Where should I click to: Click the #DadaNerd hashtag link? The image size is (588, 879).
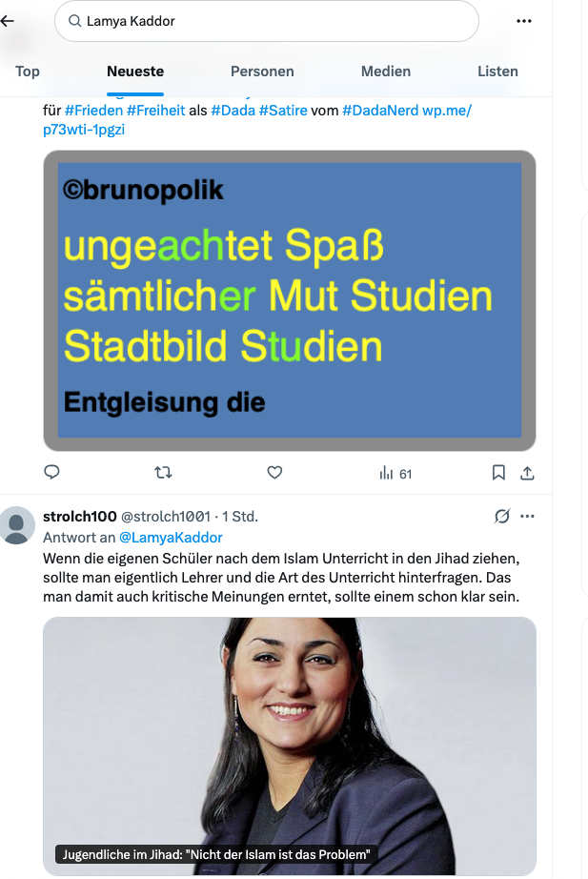(380, 111)
